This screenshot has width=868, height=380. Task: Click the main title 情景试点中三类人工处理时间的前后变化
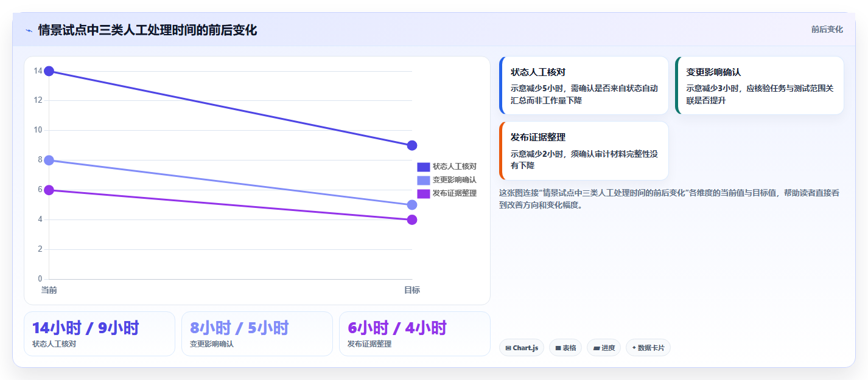(x=147, y=30)
